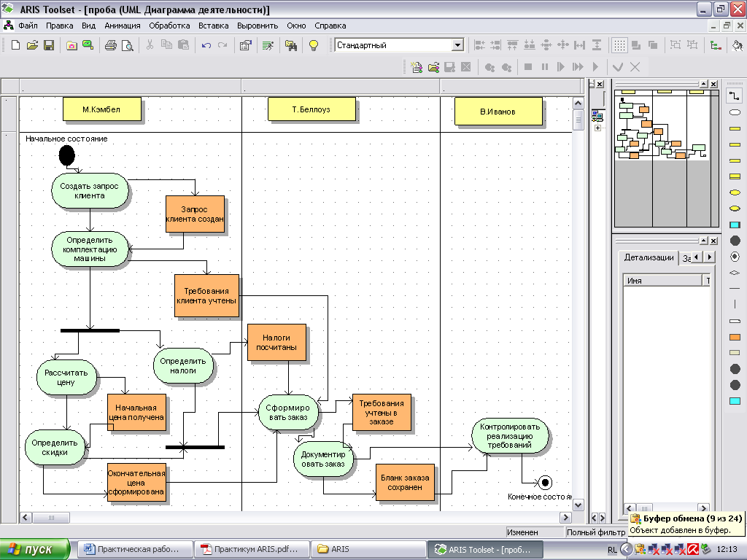Select the dark octagon initial state symbol
This screenshot has height=560, width=747.
(735, 241)
